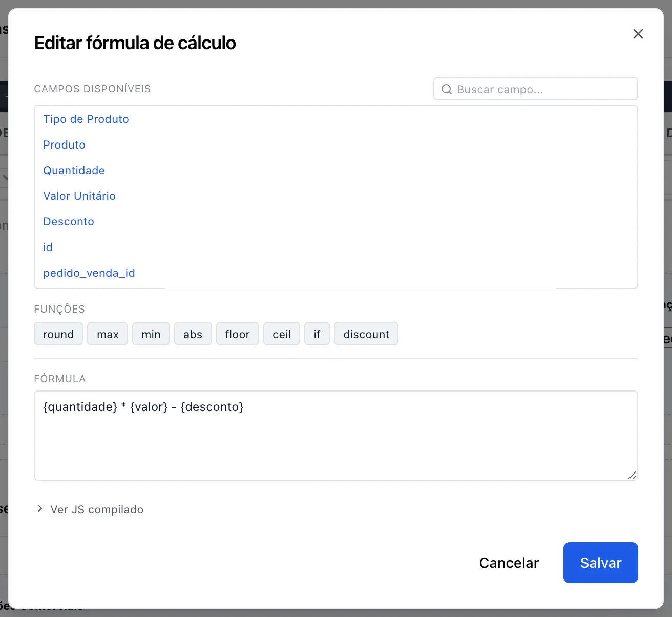This screenshot has height=617, width=672.
Task: Insert the Valor Unitário field
Action: [79, 196]
